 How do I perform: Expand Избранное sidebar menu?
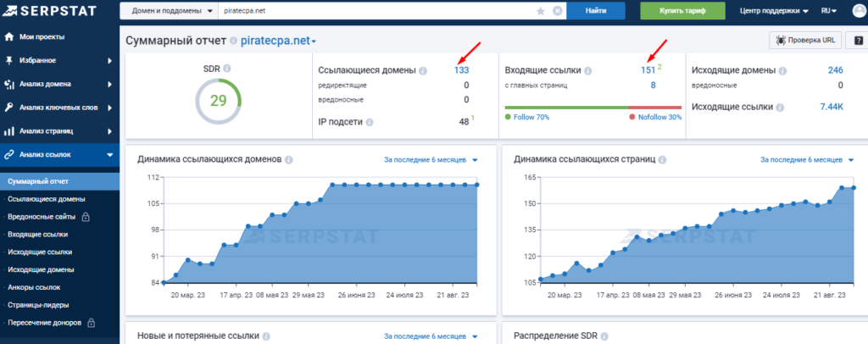coord(60,60)
